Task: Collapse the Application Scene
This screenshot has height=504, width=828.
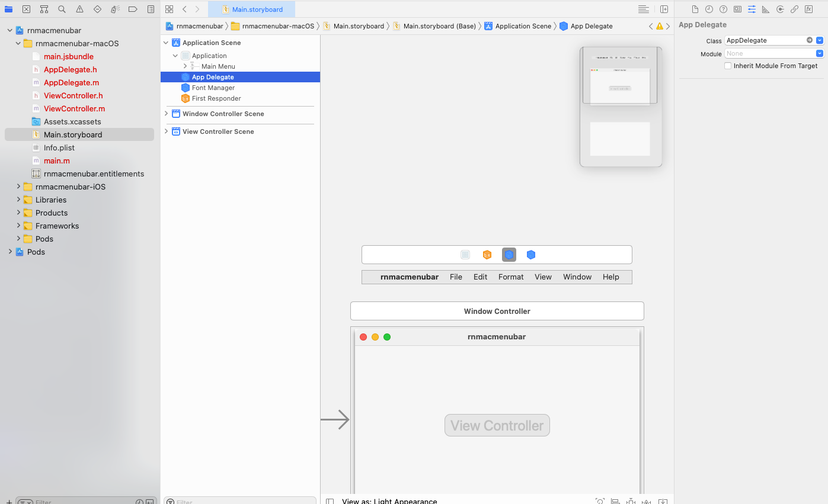Action: point(166,43)
